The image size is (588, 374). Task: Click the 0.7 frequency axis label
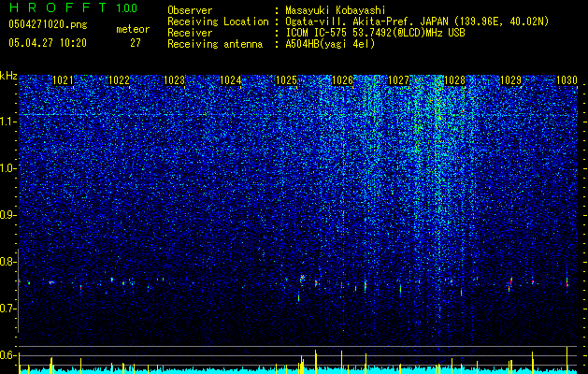tap(7, 309)
